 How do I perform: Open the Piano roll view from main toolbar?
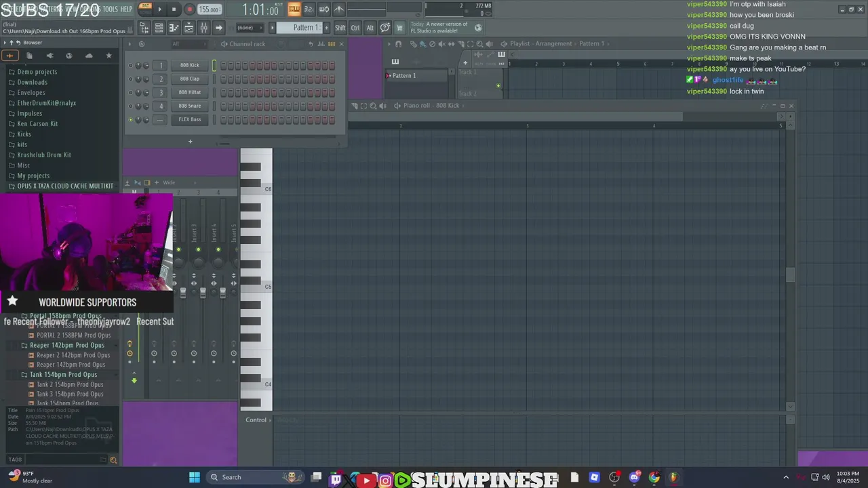click(174, 28)
